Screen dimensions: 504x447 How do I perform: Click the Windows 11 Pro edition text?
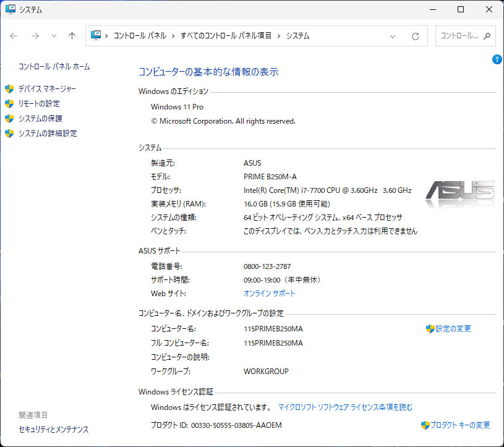(177, 107)
